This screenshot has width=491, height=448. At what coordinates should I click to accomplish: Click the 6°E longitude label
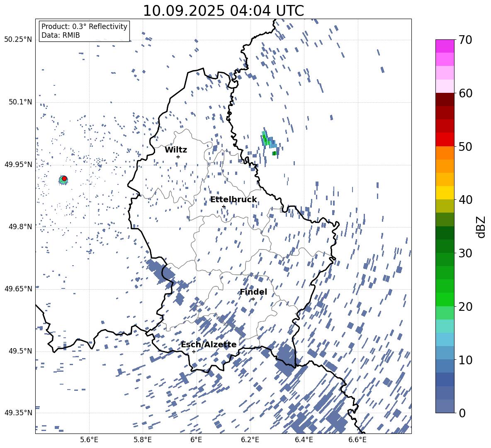tap(196, 440)
